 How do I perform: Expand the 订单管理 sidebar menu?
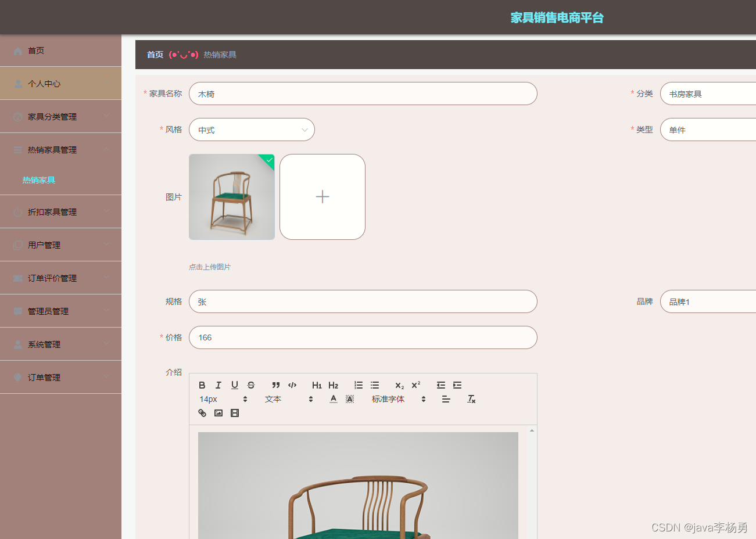(60, 377)
